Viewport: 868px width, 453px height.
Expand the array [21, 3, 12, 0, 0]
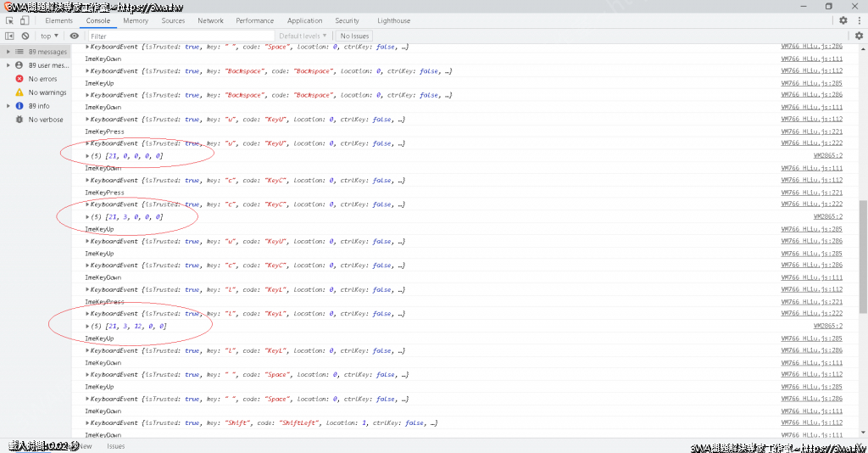click(88, 326)
